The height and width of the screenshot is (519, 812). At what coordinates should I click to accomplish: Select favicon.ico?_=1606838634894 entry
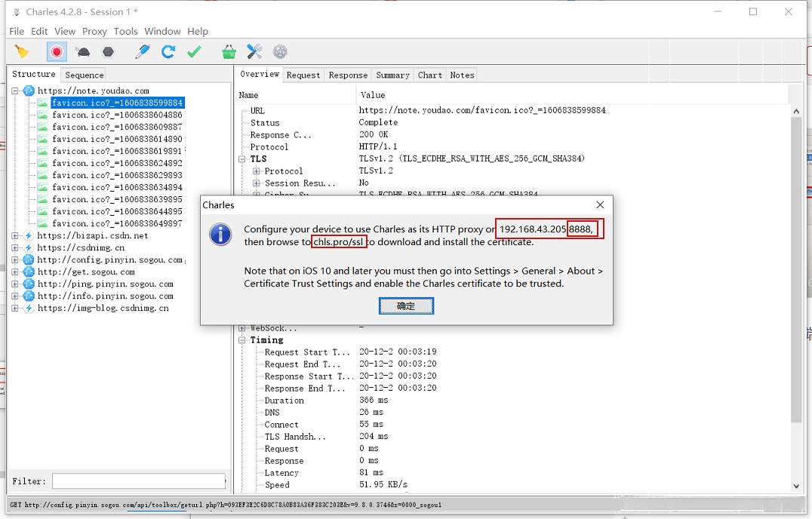coord(118,187)
